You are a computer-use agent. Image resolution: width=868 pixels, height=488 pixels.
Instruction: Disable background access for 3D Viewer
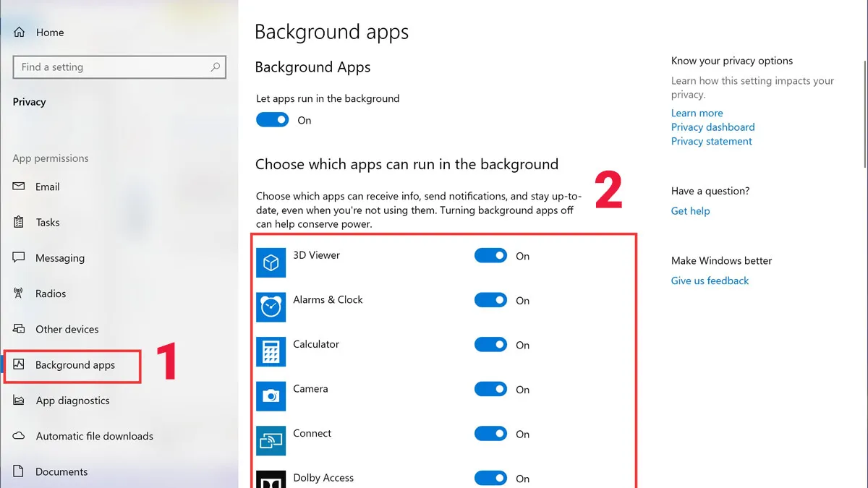tap(490, 256)
